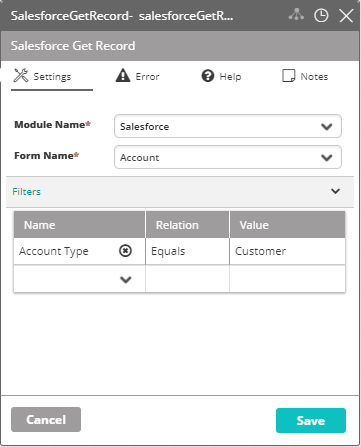Open the Form Name dropdown

228,157
